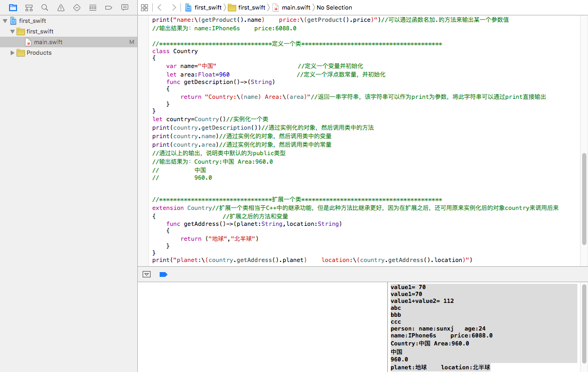Screen dimensions: 588x372
Task: Toggle the blue breakpoints activation button
Action: point(163,275)
